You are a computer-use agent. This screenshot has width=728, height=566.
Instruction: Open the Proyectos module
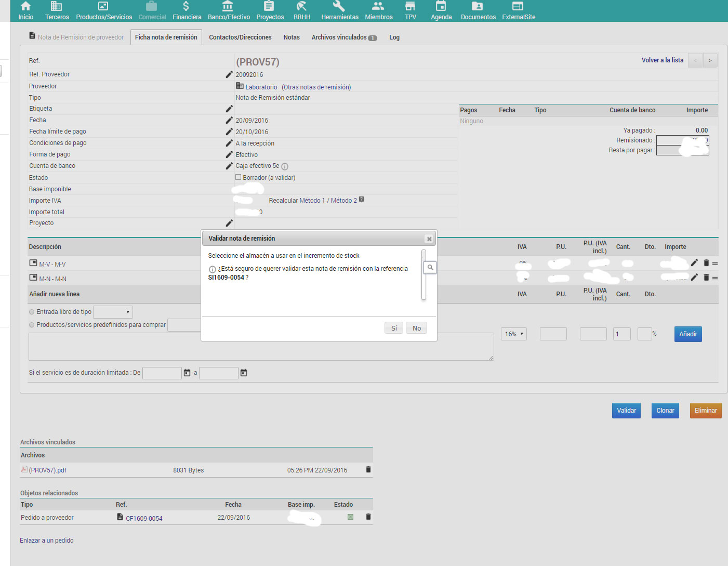tap(270, 11)
